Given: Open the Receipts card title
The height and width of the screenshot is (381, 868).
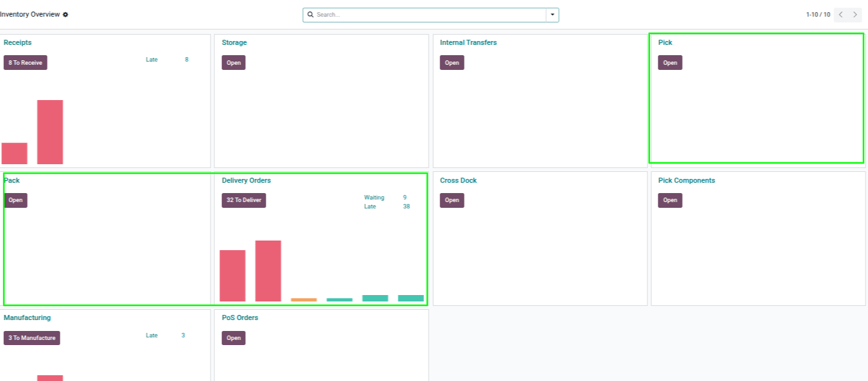Looking at the screenshot, I should coord(17,43).
